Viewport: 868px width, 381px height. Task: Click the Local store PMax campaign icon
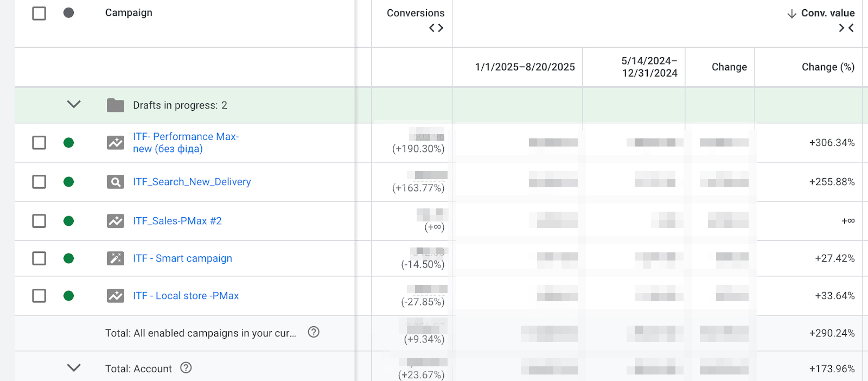point(115,296)
